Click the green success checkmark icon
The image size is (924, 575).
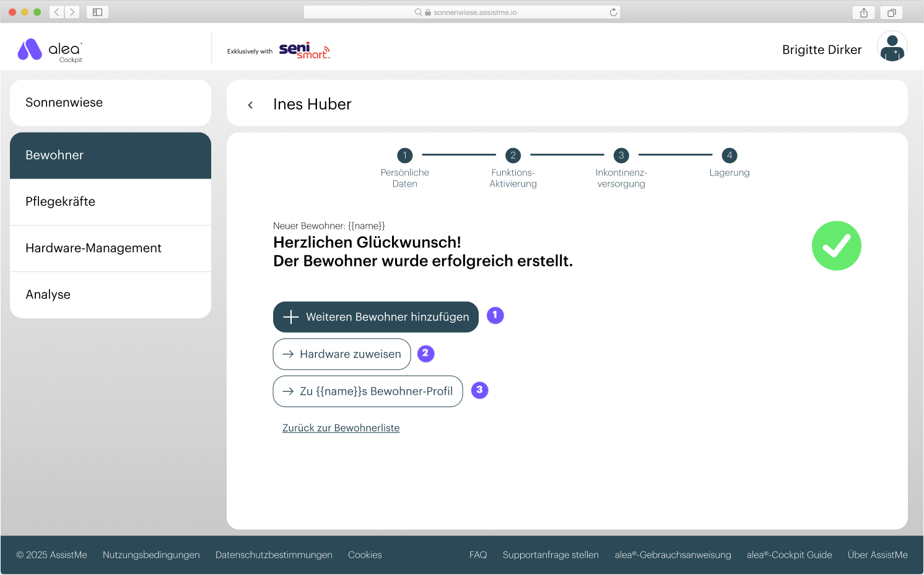836,246
